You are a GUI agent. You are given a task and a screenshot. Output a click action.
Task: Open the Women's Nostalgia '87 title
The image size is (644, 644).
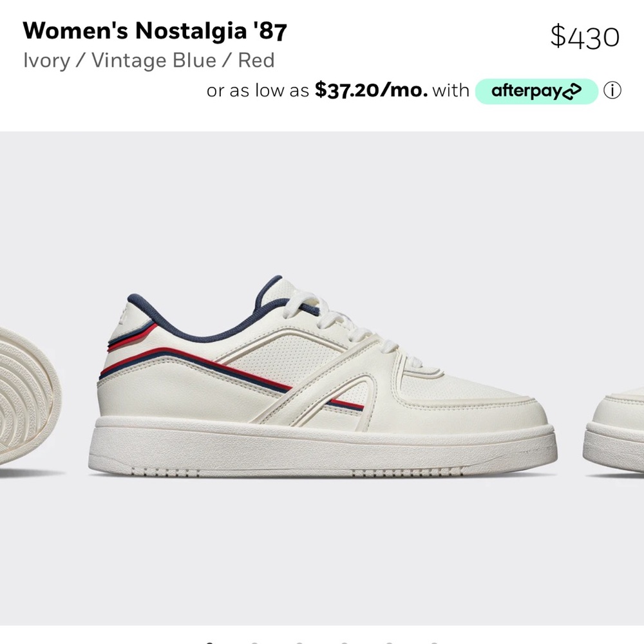tap(155, 31)
